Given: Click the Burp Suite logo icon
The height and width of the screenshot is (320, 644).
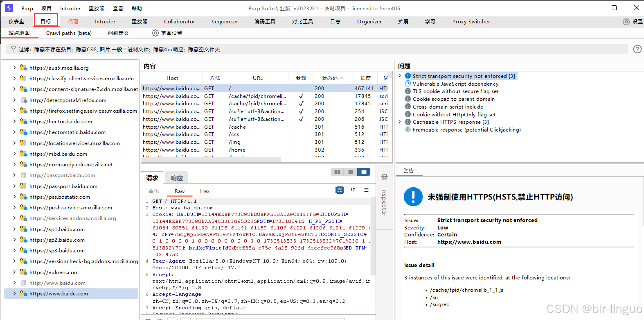Looking at the screenshot, I should (x=9, y=8).
